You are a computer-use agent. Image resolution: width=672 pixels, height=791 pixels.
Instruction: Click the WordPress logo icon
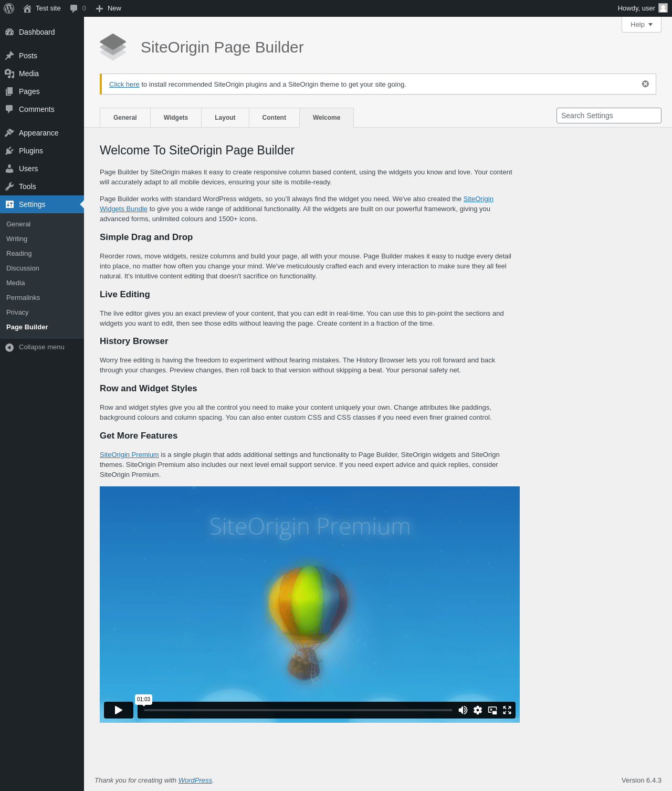tap(9, 8)
